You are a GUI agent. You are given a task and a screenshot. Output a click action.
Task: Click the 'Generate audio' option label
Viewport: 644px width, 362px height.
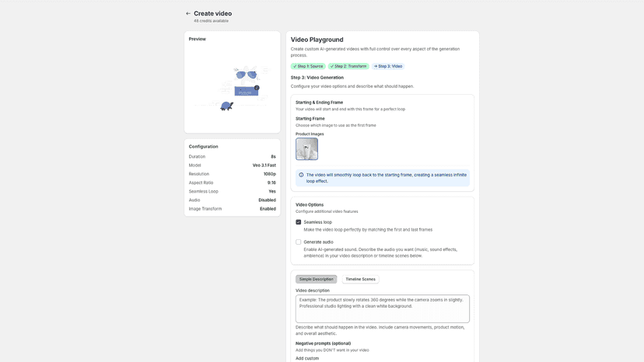pos(318,242)
